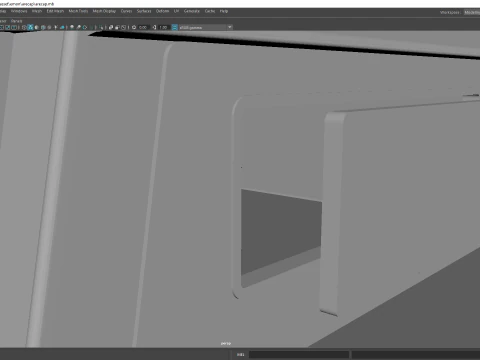Open the Mesh menu

point(37,11)
